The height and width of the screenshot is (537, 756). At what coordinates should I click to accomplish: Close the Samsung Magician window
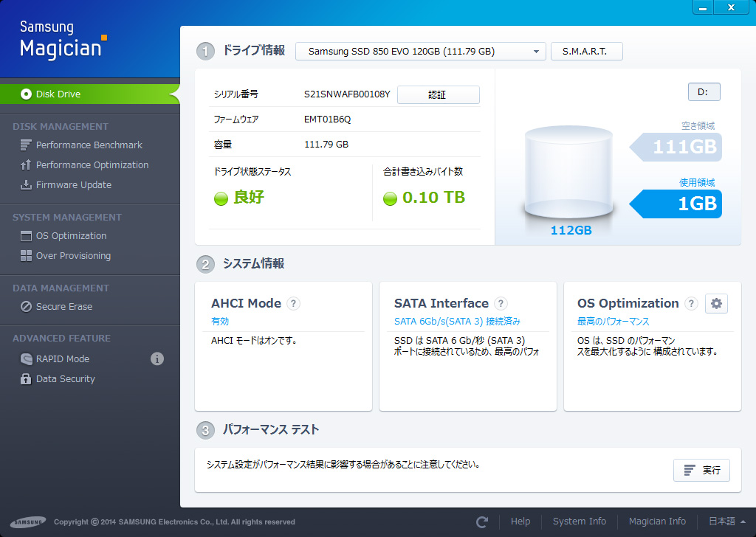pyautogui.click(x=732, y=7)
